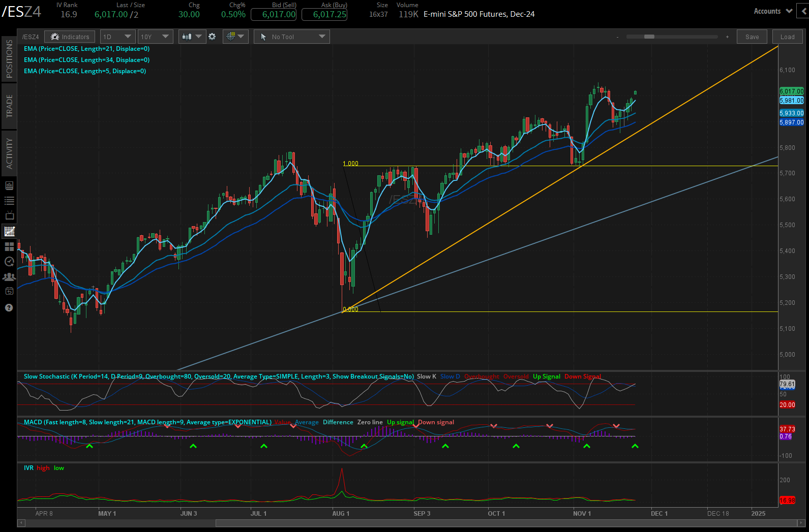Click the portfolio chart sidebar icon

coord(9,186)
